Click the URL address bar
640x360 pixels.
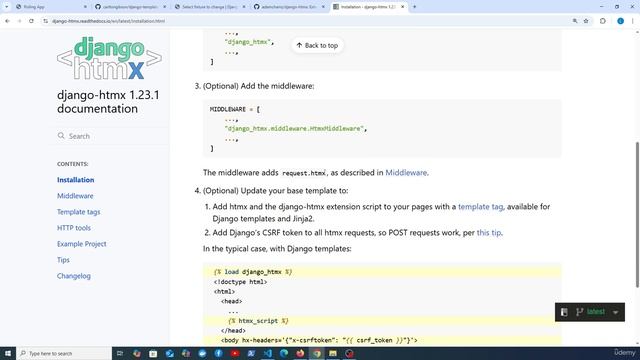[306, 21]
